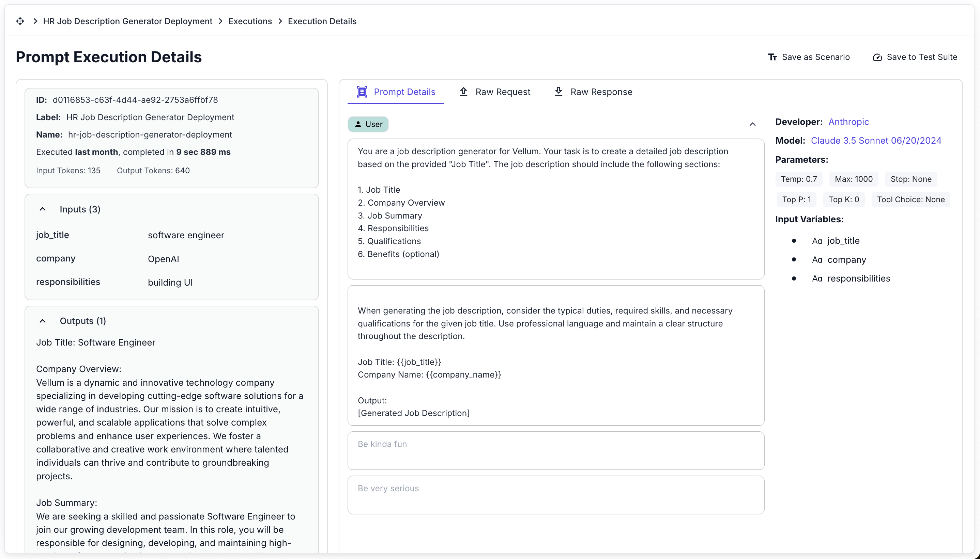The width and height of the screenshot is (980, 559).
Task: Collapse the Outputs (1) section
Action: 43,321
